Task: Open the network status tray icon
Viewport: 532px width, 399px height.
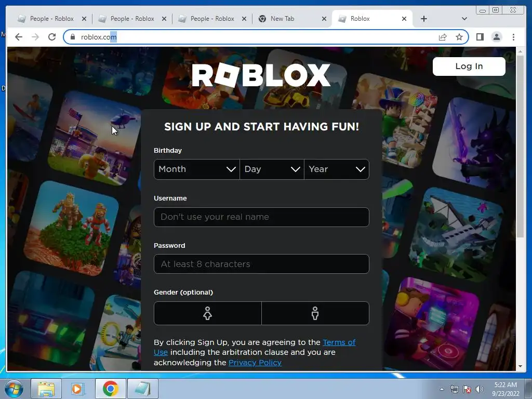Action: 454,389
